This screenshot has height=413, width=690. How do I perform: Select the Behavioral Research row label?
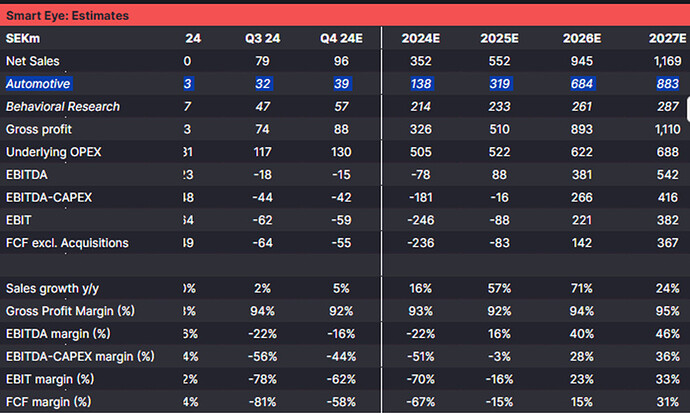click(62, 106)
